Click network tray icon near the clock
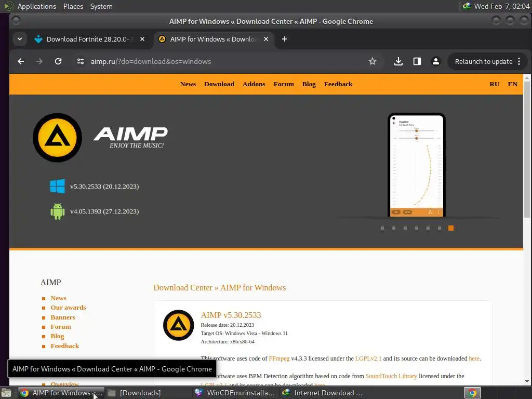Viewport: 532px width, 399px height. 467,6
